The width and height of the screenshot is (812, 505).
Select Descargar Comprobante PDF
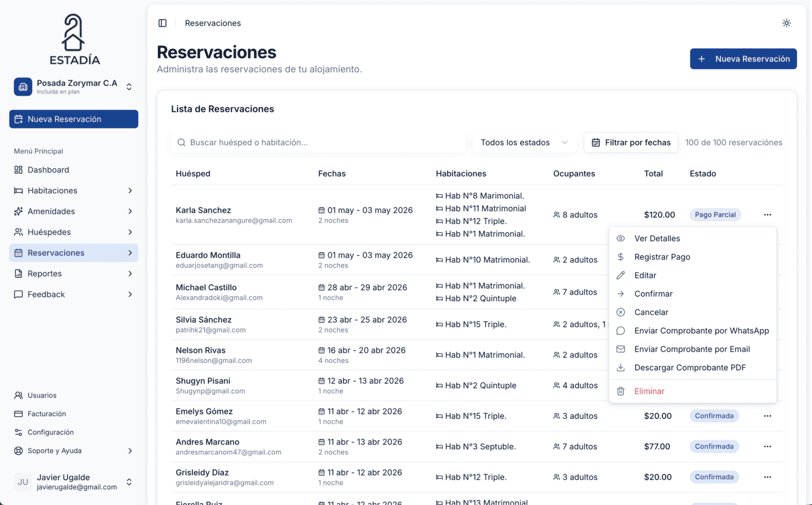pyautogui.click(x=692, y=368)
